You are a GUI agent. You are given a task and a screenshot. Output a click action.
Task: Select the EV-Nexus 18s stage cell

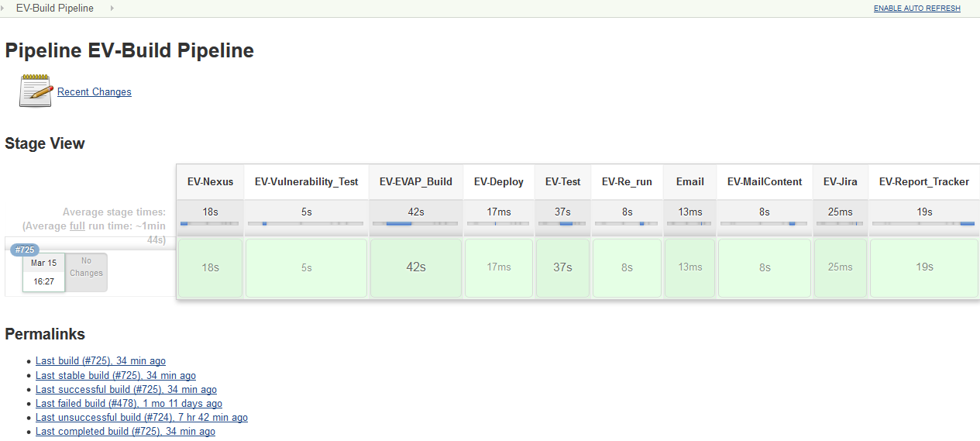pyautogui.click(x=210, y=267)
